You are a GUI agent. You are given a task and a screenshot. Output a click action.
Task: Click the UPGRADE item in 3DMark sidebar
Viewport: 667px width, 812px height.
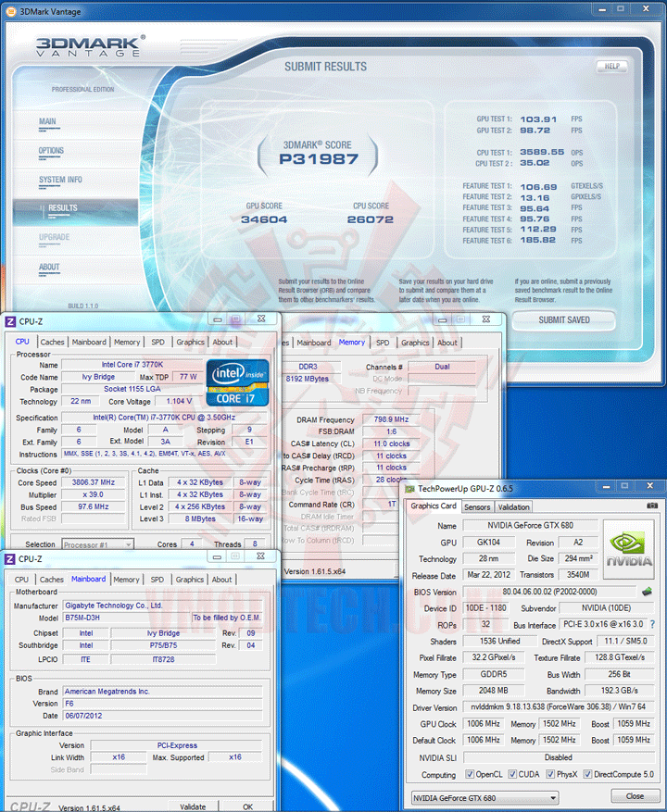[x=54, y=237]
